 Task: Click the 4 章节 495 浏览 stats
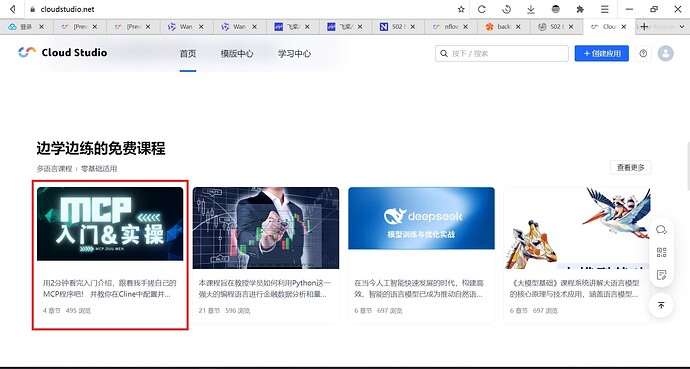(x=66, y=311)
